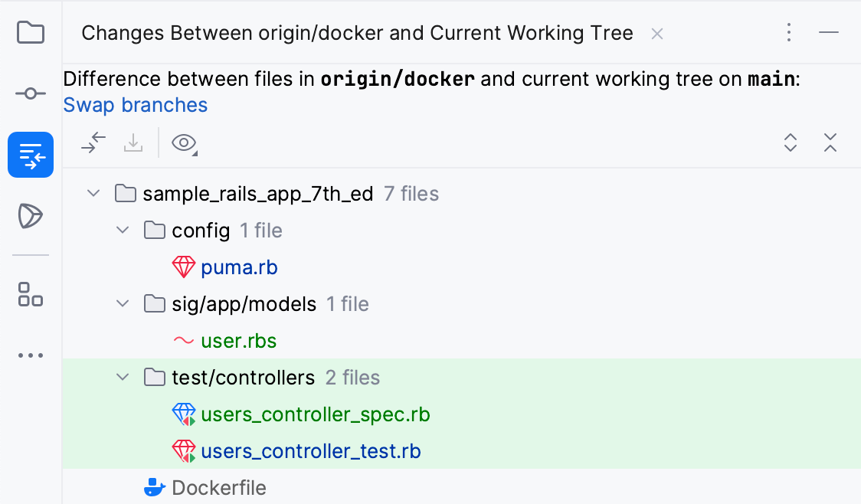Select the Structure tool window icon
This screenshot has width=861, height=504.
pos(30,296)
